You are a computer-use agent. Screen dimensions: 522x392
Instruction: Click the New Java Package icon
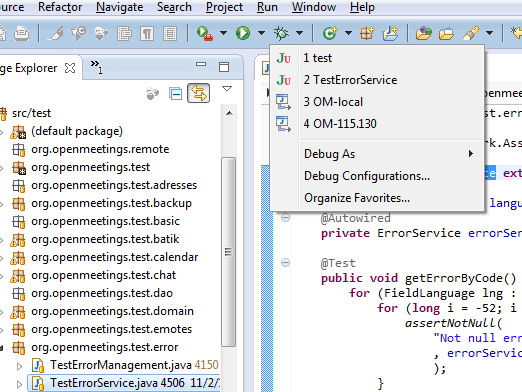(x=367, y=33)
